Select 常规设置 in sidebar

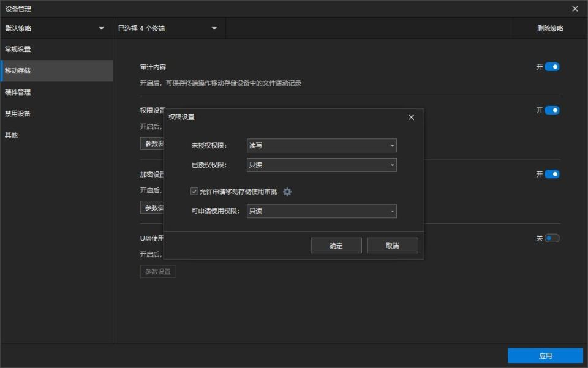tap(56, 49)
